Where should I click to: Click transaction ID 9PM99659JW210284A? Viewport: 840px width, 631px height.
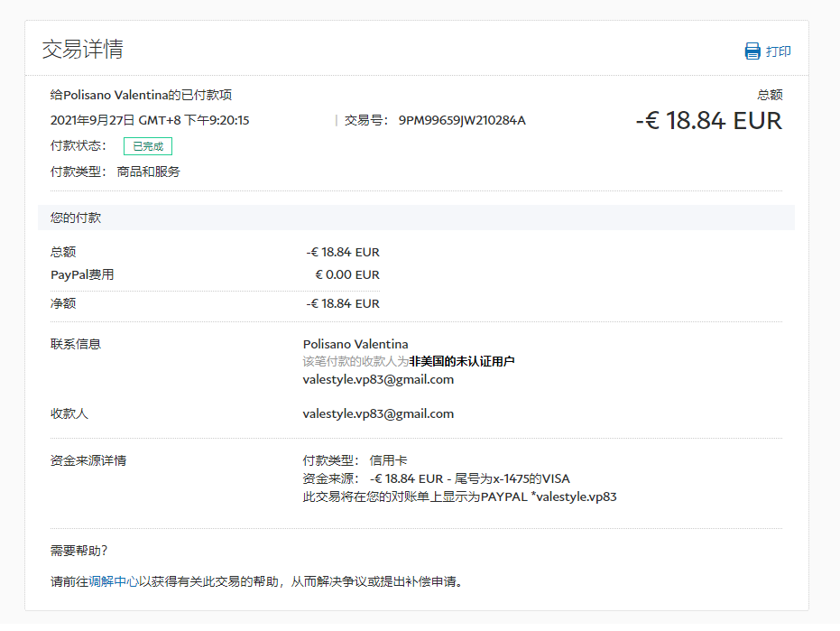click(461, 120)
